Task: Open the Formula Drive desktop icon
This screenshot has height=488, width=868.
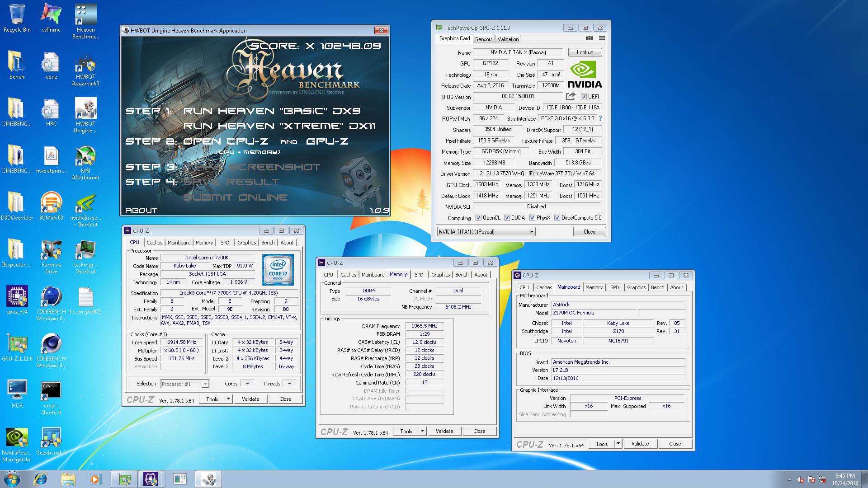Action: click(x=51, y=257)
